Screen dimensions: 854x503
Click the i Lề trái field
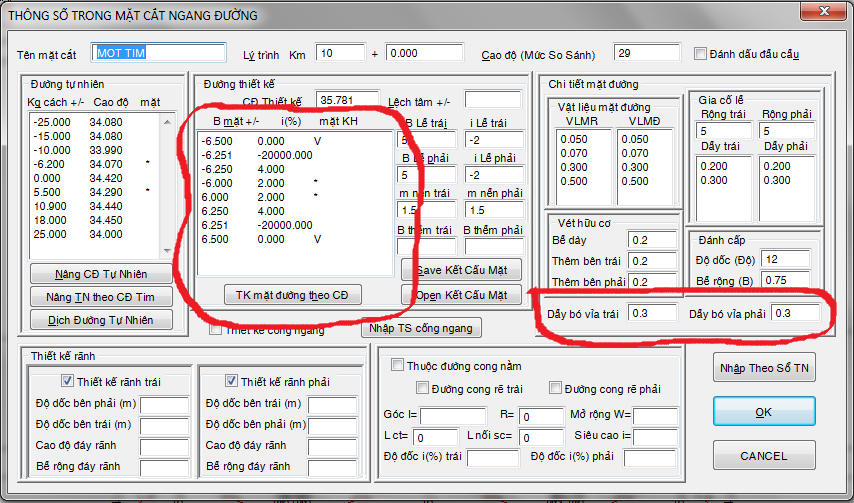pyautogui.click(x=494, y=140)
